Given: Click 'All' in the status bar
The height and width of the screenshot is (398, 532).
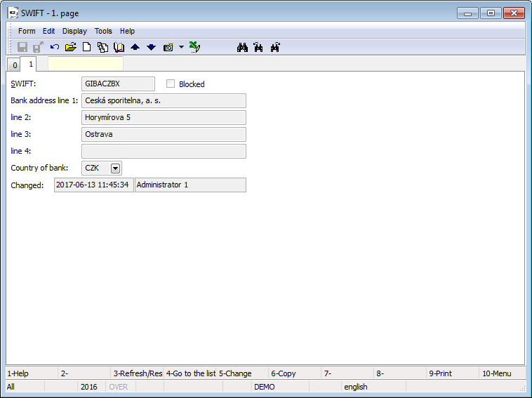Looking at the screenshot, I should click(11, 387).
